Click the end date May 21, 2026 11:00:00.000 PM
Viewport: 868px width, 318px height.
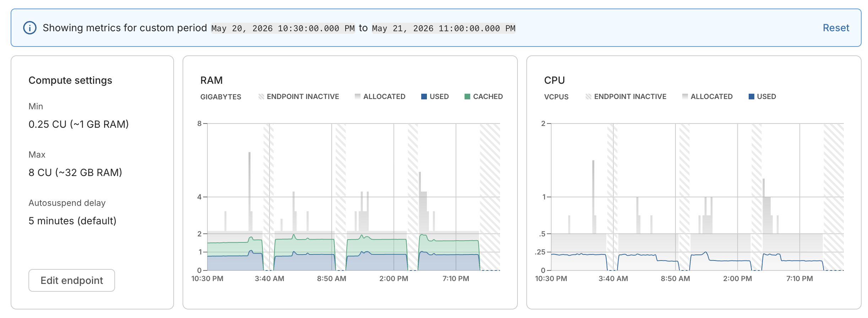(444, 28)
